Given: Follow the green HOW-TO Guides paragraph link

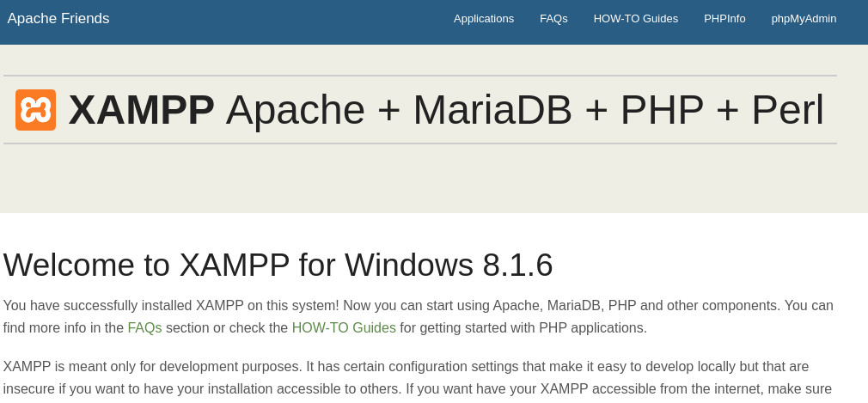Looking at the screenshot, I should point(344,327).
